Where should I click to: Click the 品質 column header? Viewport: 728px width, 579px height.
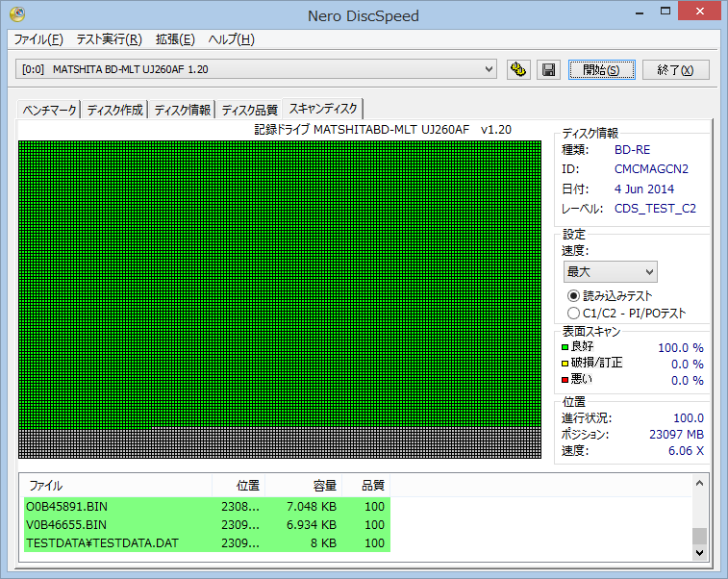coord(366,486)
